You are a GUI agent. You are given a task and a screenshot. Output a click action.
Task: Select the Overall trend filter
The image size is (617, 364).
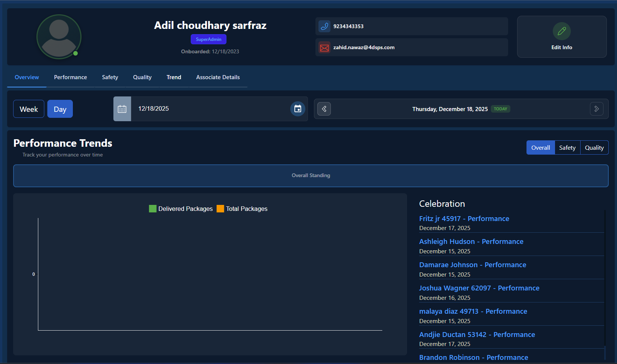pyautogui.click(x=540, y=148)
